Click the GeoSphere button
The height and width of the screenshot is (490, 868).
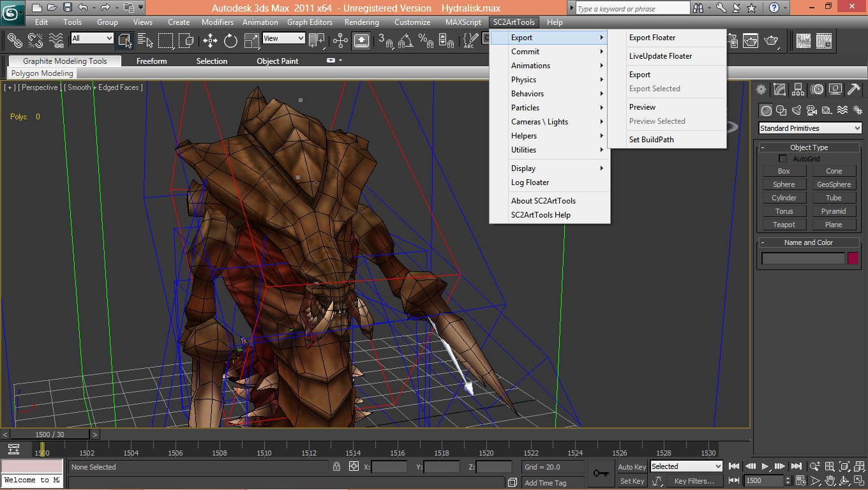(x=834, y=184)
